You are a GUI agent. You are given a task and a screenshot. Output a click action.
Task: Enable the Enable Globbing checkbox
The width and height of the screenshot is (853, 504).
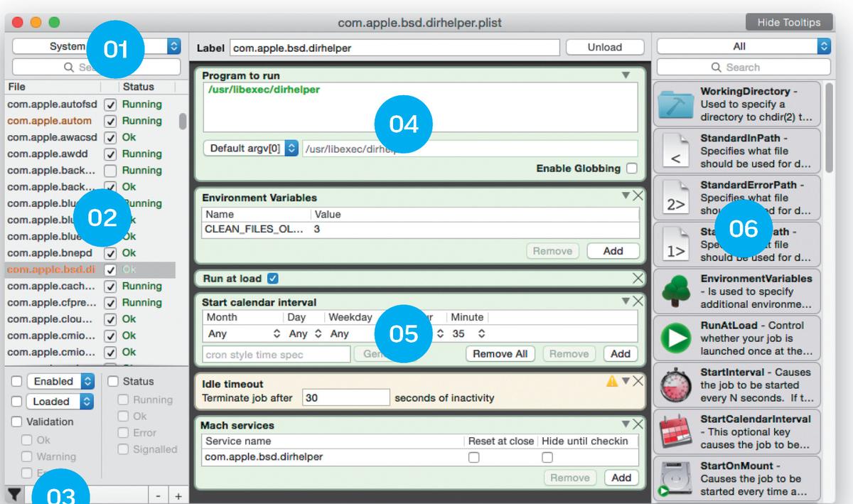click(631, 169)
